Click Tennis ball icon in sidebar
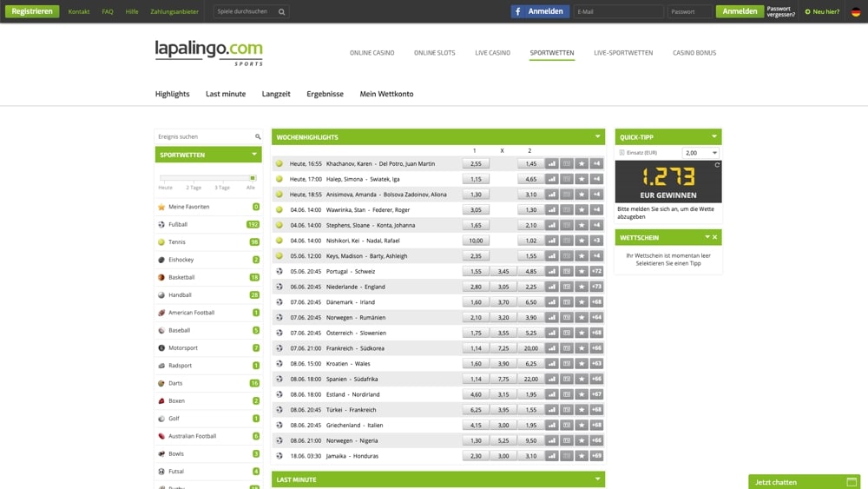This screenshot has height=489, width=868. point(161,242)
